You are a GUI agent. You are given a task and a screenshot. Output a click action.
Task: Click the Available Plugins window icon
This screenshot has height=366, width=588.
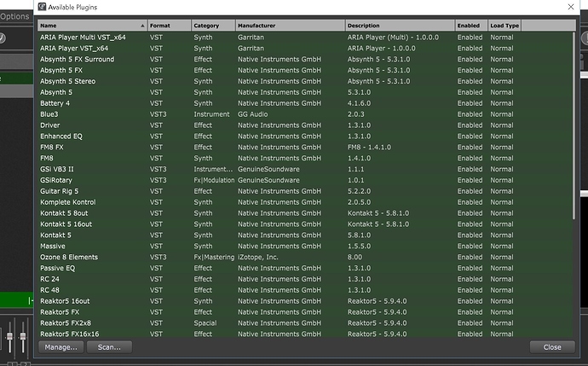[x=42, y=7]
